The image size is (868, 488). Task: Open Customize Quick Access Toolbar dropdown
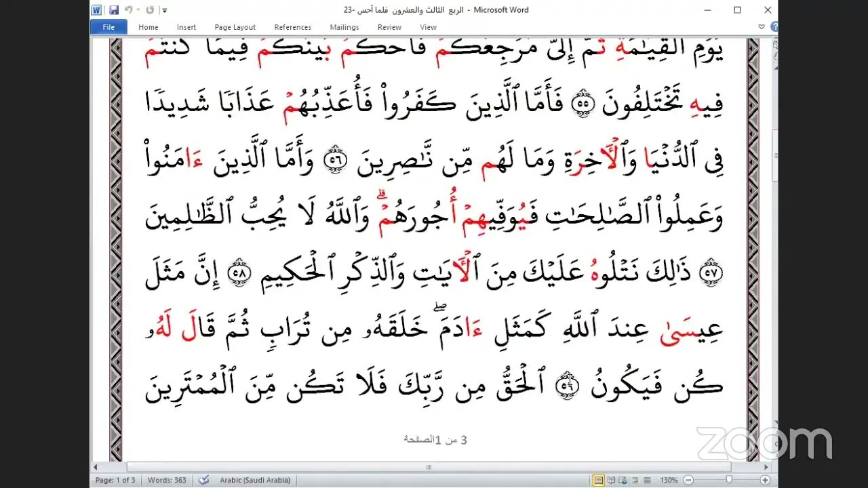click(164, 10)
